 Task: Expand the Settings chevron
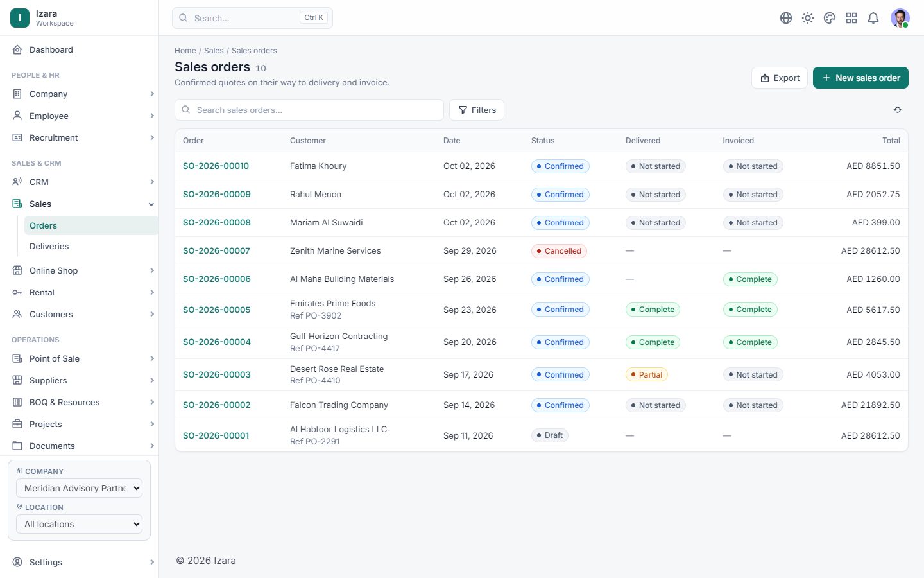[152, 562]
